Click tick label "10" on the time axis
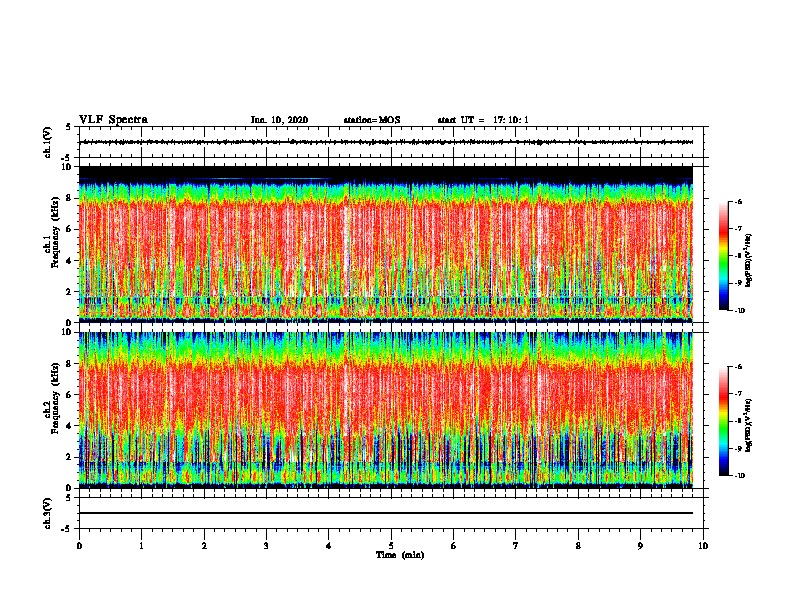Screen dimensions: 792x612 pyautogui.click(x=703, y=546)
